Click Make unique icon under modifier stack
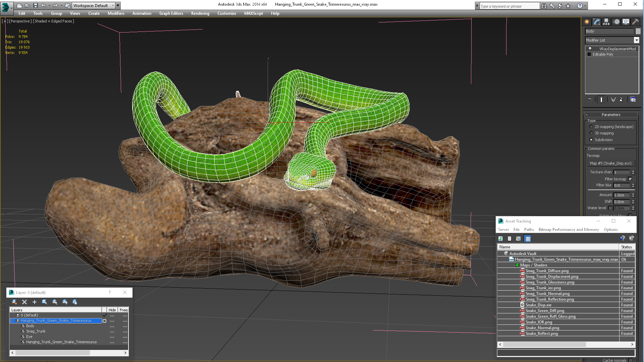 [613, 100]
